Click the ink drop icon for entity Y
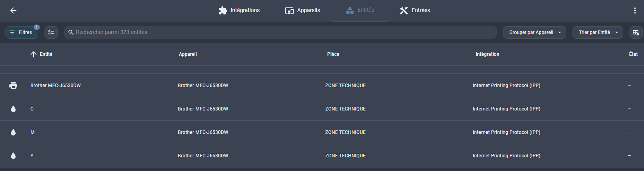The height and width of the screenshot is (171, 644). click(x=13, y=156)
